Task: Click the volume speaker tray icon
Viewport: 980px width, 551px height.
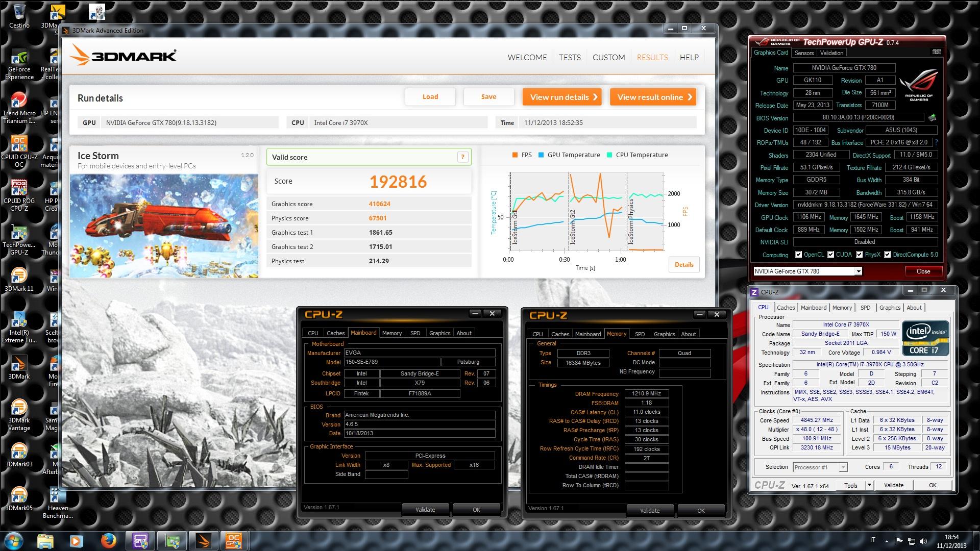Action: coord(923,541)
